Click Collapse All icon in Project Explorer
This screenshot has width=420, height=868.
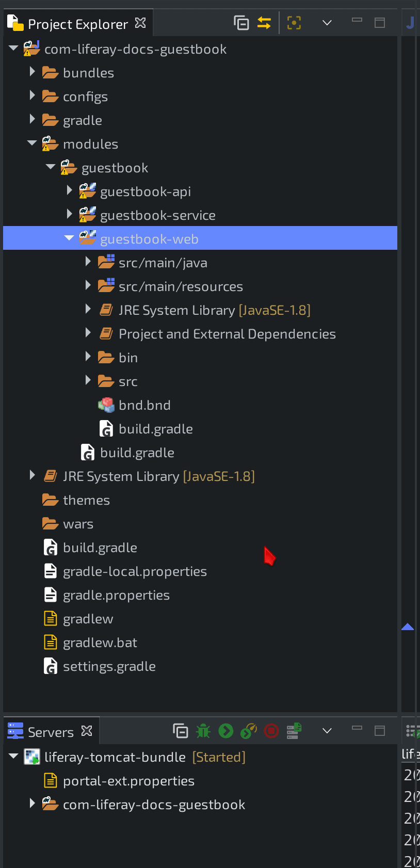pyautogui.click(x=241, y=23)
